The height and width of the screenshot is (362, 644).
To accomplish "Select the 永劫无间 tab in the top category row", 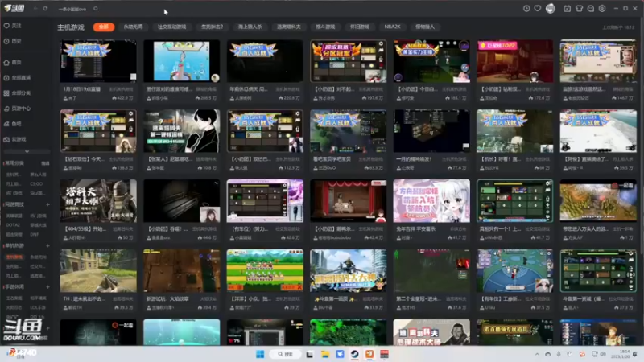I will coord(133,27).
